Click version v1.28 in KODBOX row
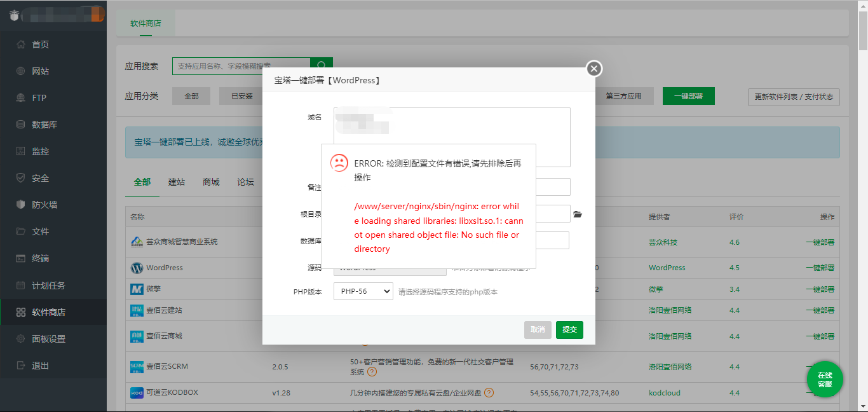Viewport: 868px width, 412px height. coord(281,393)
